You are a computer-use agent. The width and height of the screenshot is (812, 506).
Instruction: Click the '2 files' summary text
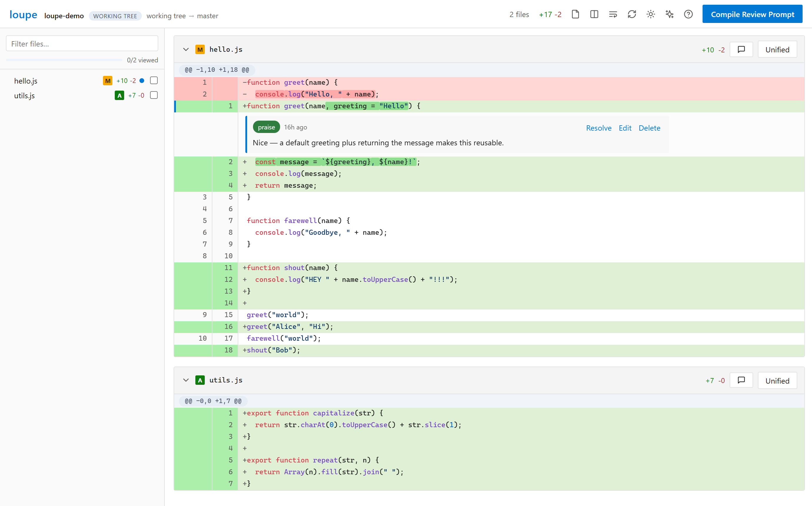(x=519, y=15)
